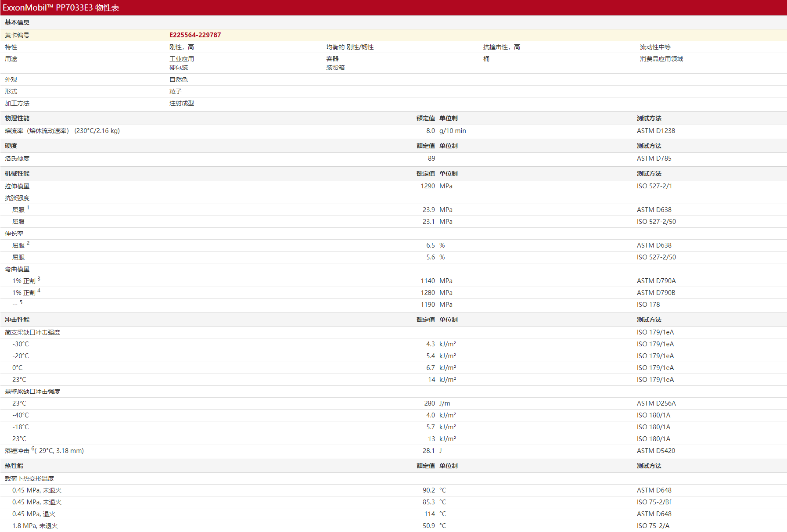Select the 注射成型 processing method value
The width and height of the screenshot is (787, 532).
[182, 103]
